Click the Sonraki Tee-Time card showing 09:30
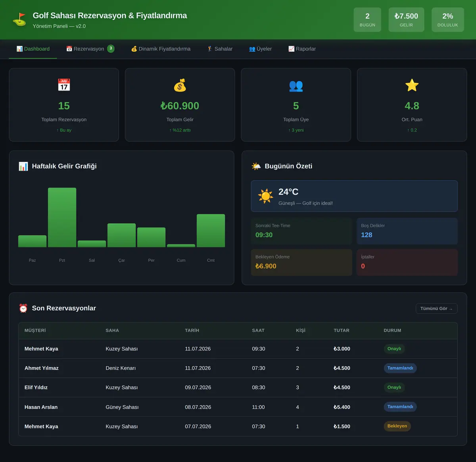Viewport: 476px width, 462px height. [x=301, y=231]
